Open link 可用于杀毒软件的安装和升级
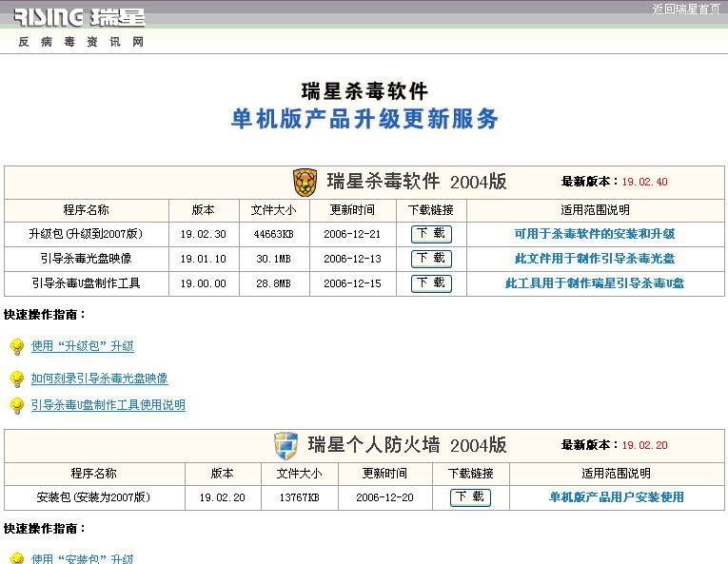728x564 pixels. click(x=595, y=234)
